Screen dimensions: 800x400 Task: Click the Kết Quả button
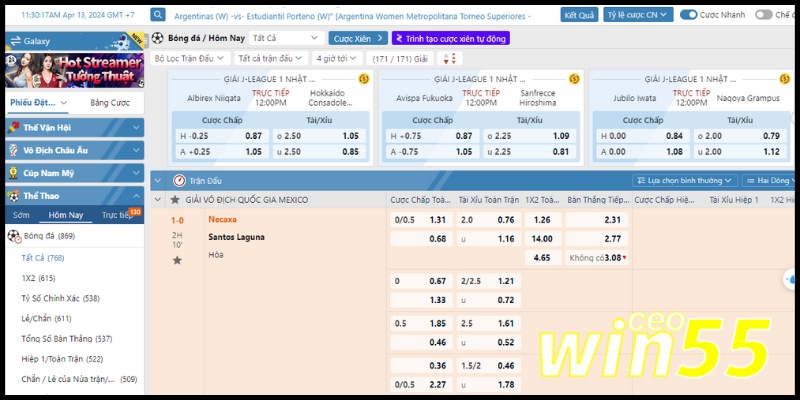pyautogui.click(x=579, y=15)
